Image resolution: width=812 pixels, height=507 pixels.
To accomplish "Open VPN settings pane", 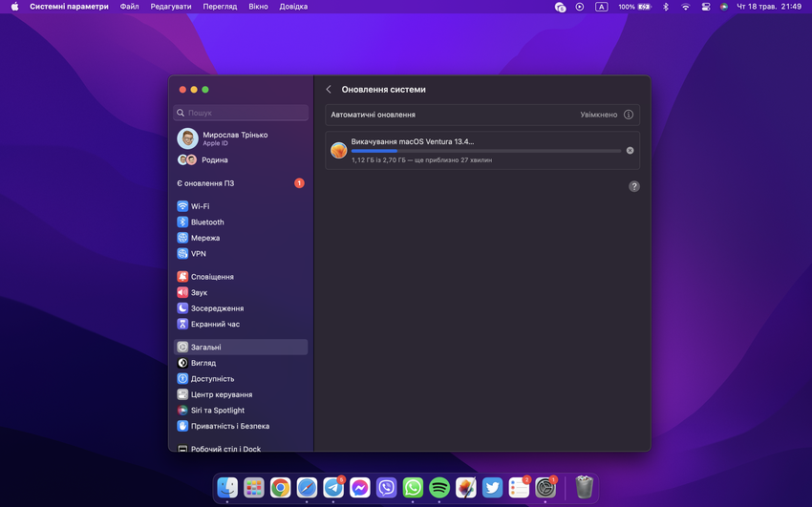I will tap(198, 254).
